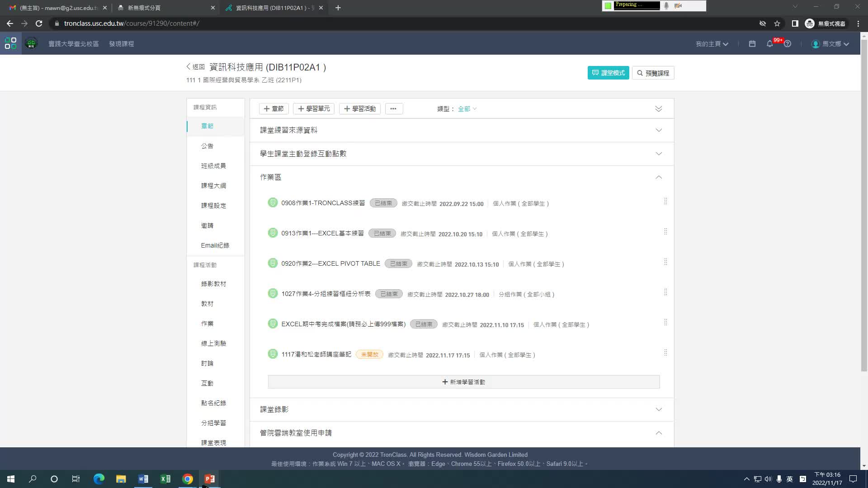This screenshot has width=868, height=488.
Task: Open the three-dot more options button
Action: pos(394,109)
